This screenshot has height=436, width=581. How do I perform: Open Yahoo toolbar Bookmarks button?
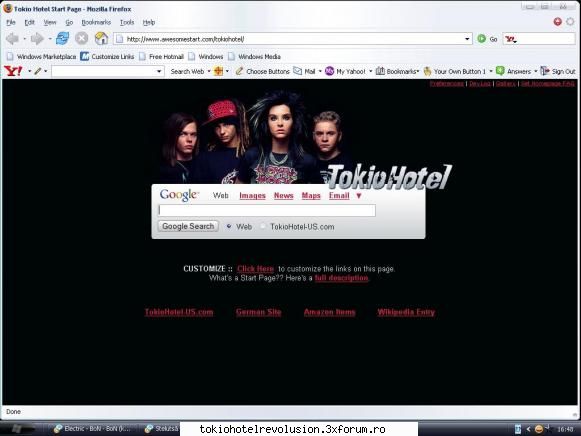click(397, 71)
